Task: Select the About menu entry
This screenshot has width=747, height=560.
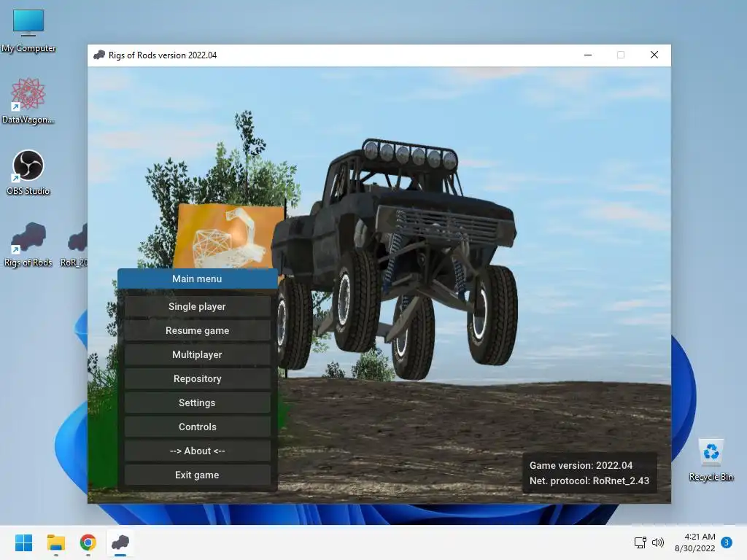Action: [x=197, y=451]
